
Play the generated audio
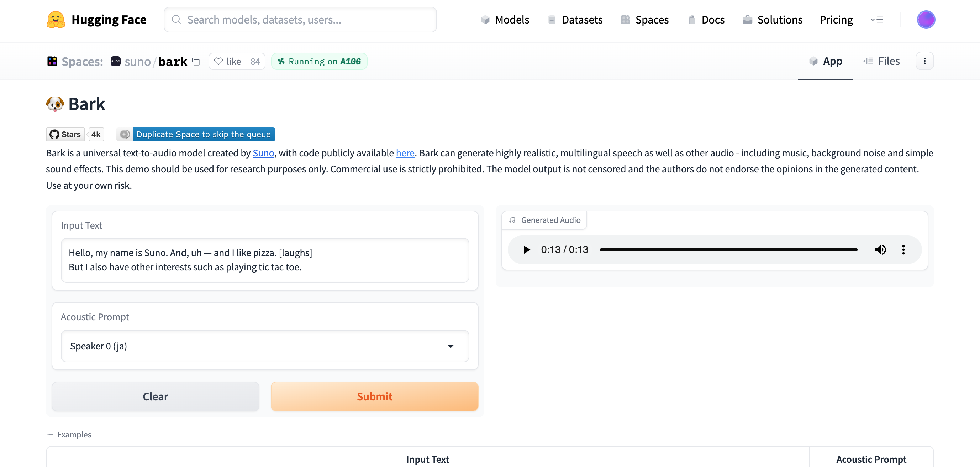527,249
